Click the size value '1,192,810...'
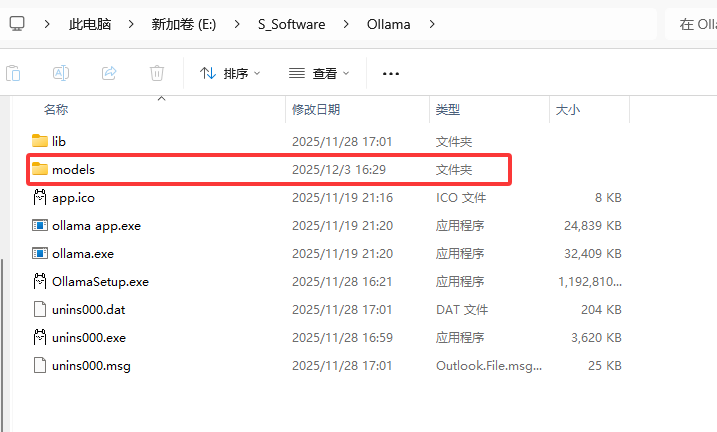 coord(590,282)
